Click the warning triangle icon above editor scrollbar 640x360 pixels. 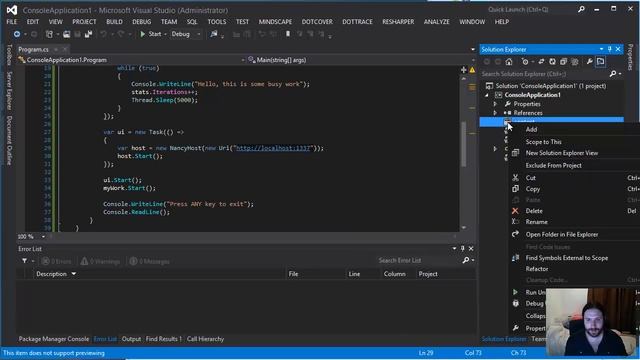(x=472, y=70)
